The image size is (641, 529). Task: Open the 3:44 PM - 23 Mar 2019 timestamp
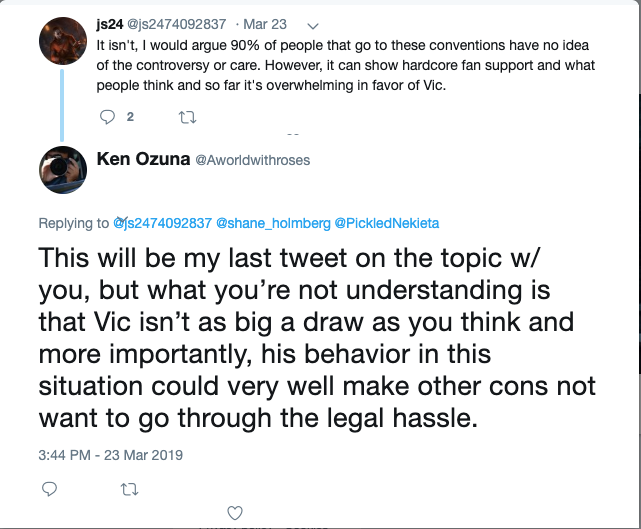(x=110, y=455)
